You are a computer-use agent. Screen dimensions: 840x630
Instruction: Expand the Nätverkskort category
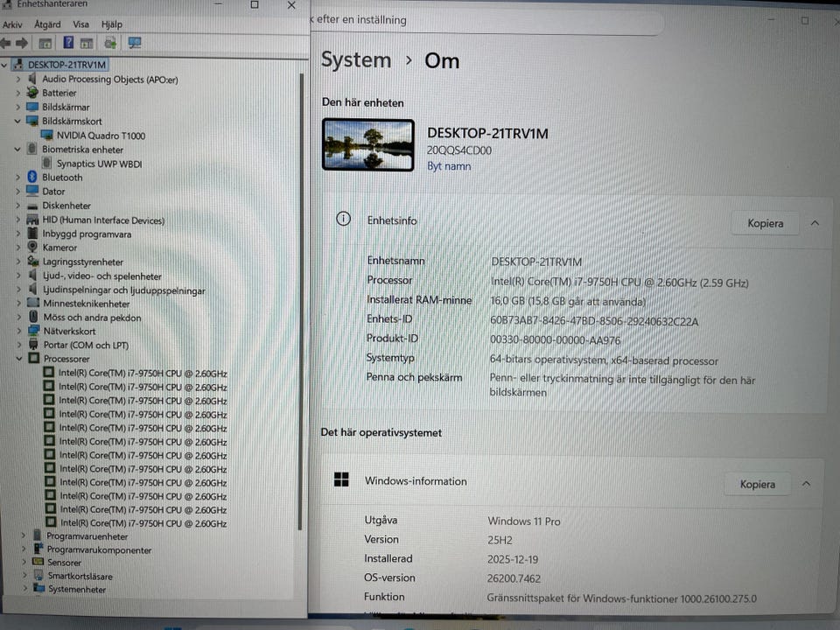pyautogui.click(x=18, y=332)
